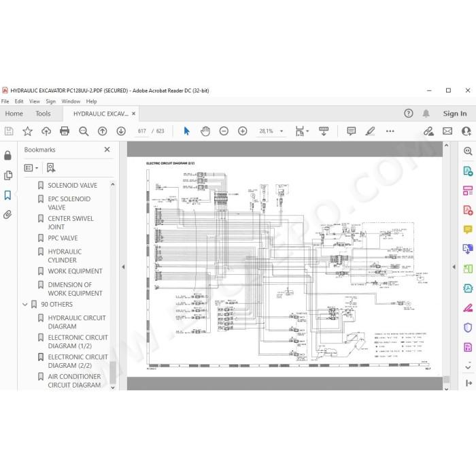Viewport: 476px width, 476px height.
Task: Open the File menu
Action: (5, 101)
